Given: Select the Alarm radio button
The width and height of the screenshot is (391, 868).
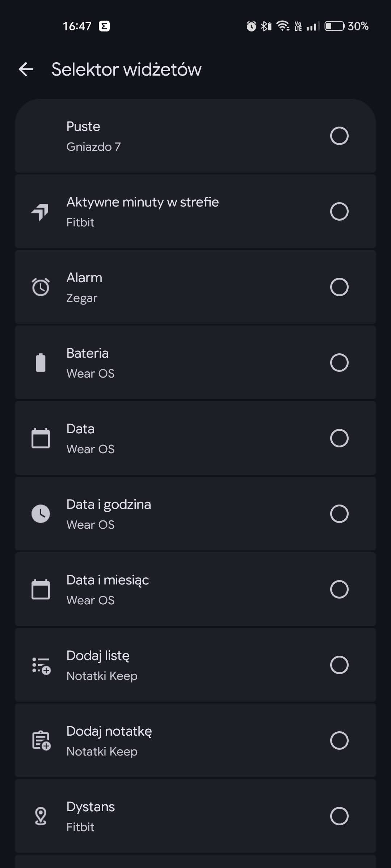Looking at the screenshot, I should pyautogui.click(x=339, y=287).
